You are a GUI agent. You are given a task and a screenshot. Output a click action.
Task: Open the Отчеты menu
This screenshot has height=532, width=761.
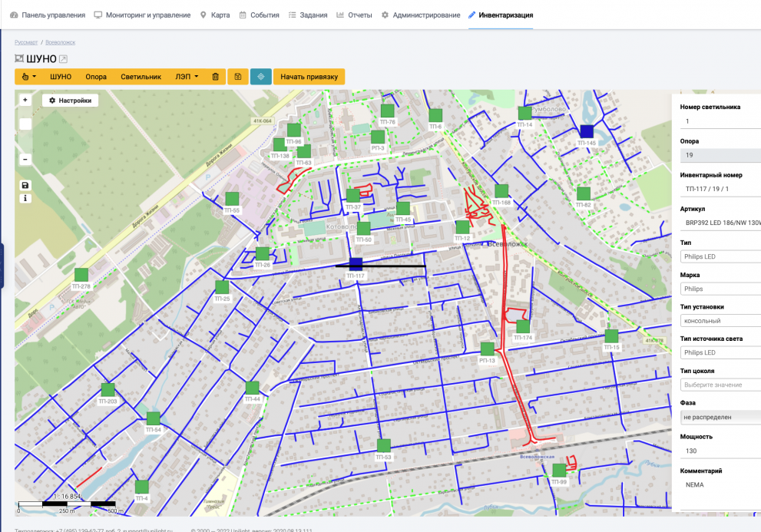[354, 15]
